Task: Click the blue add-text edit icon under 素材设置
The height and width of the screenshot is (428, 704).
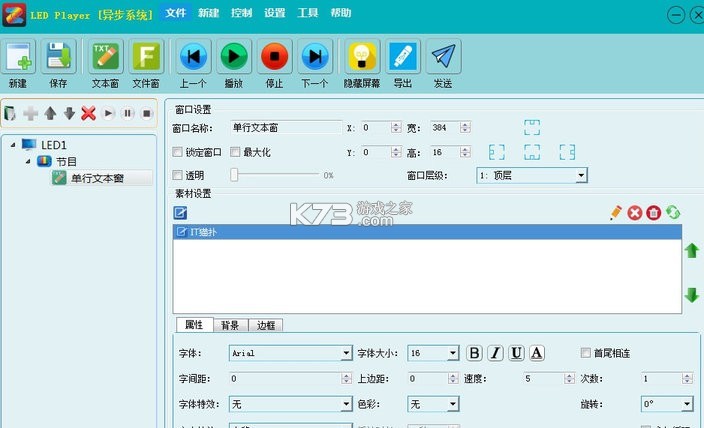Action: [x=180, y=212]
